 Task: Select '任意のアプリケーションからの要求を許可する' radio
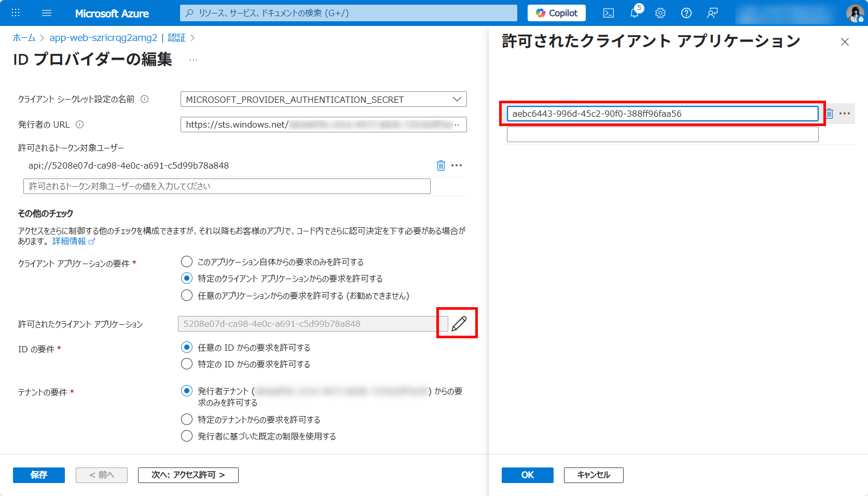(187, 295)
